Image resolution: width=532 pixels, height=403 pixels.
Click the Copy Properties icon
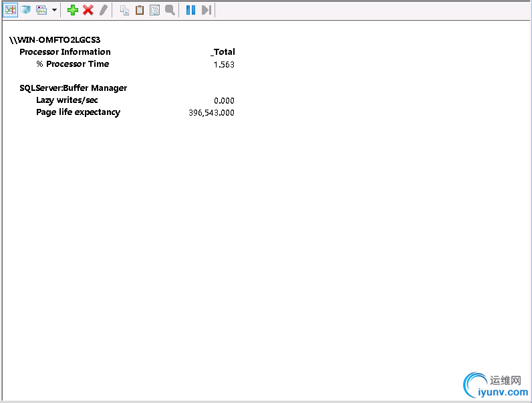click(x=124, y=10)
